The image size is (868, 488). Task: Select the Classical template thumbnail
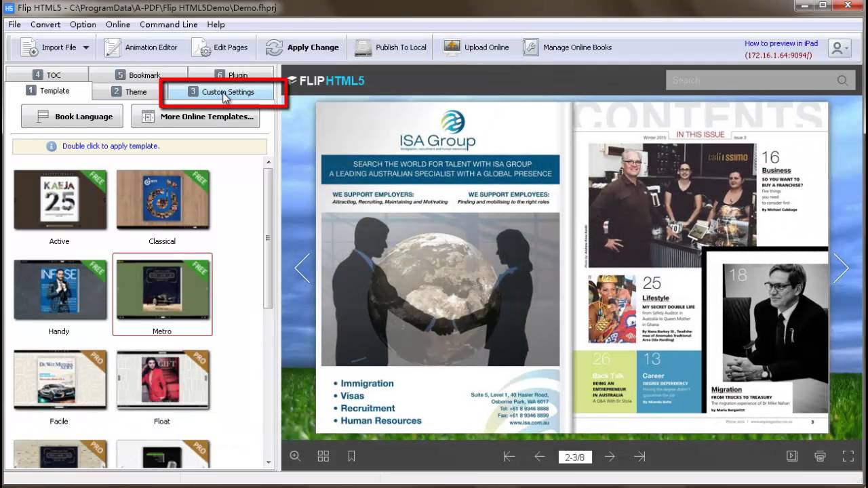[163, 200]
